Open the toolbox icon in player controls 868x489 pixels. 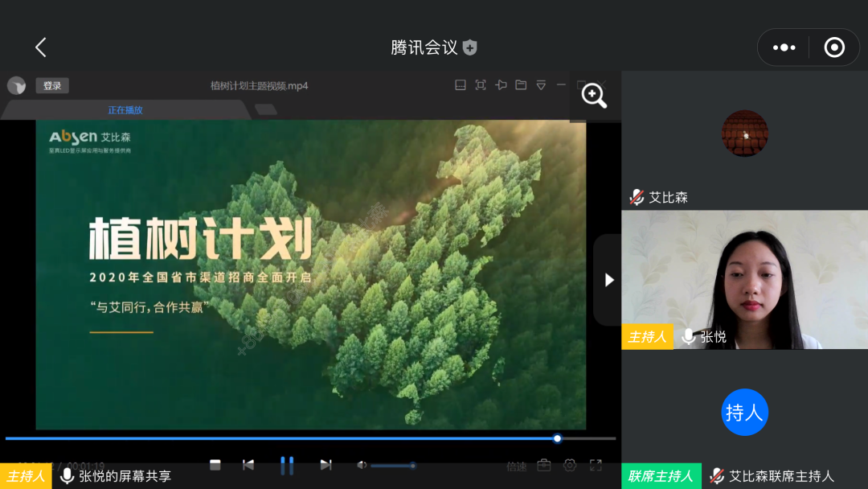tap(544, 465)
